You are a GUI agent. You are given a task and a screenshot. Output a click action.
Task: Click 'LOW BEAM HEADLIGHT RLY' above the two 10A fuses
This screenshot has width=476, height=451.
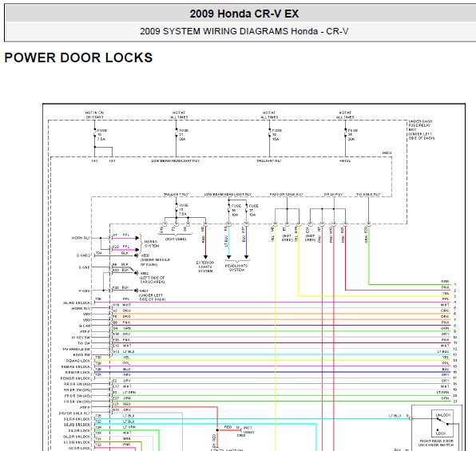228,194
